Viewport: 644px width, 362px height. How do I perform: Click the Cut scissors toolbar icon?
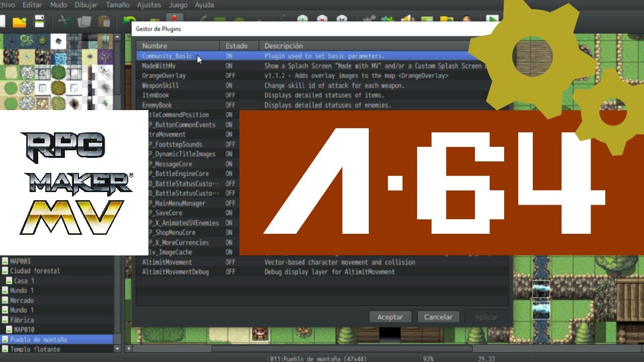point(64,22)
